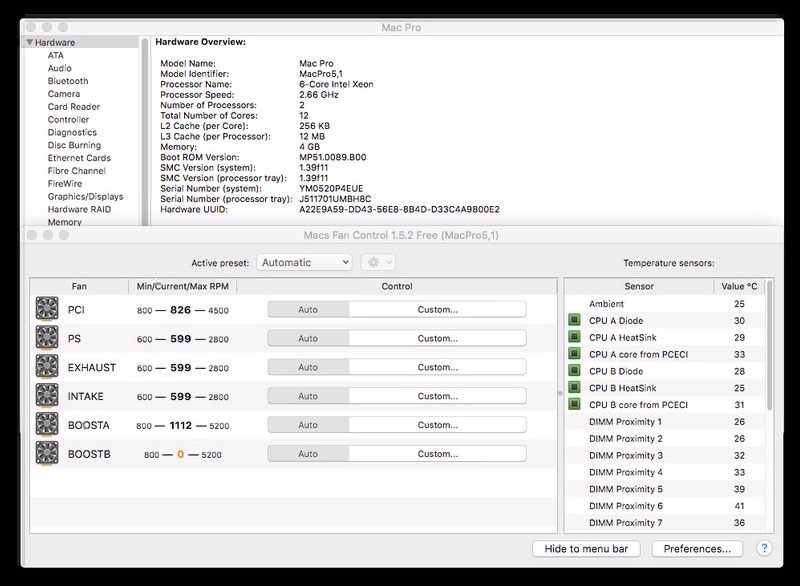Set BOOSTA fan to Auto

[308, 425]
